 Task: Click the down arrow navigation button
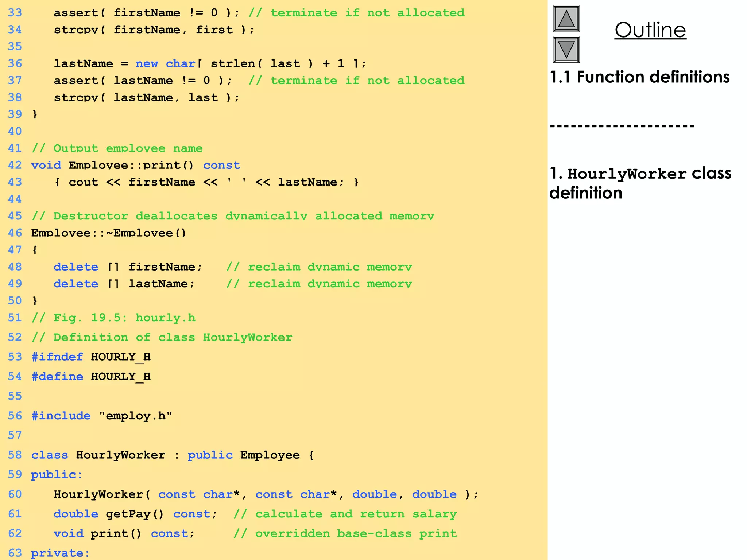pos(566,50)
